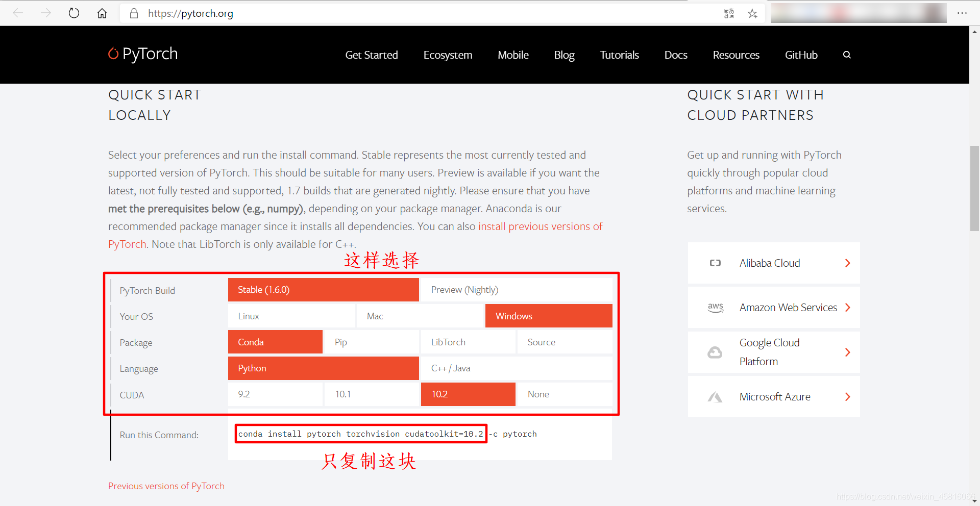Viewport: 980px width, 506px height.
Task: Select Python language option
Action: coord(324,368)
